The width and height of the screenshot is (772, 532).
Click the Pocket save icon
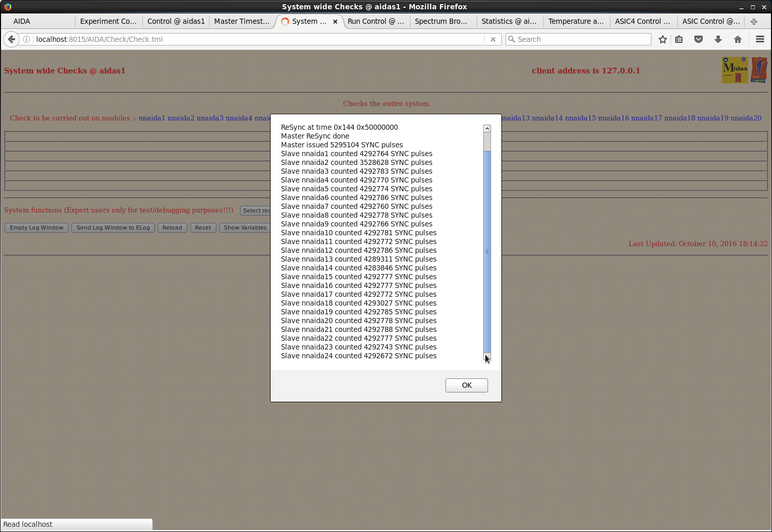point(699,39)
